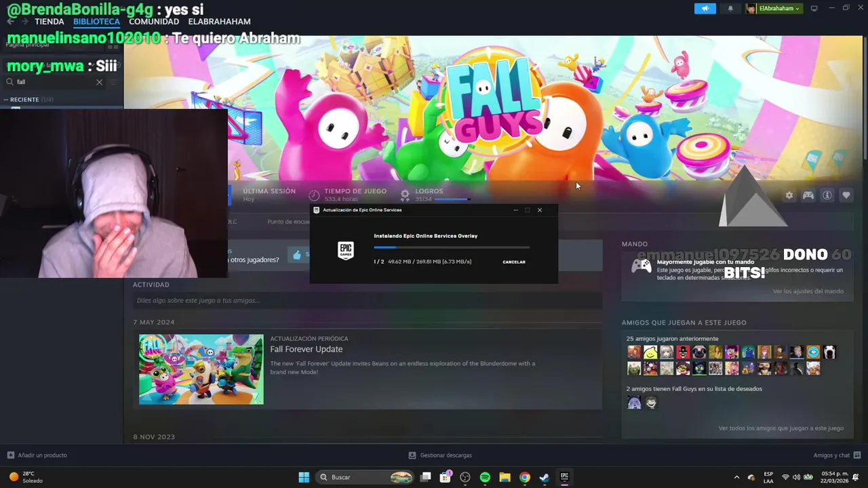Click the library page scrollbar
This screenshot has width=868, height=488.
865,98
